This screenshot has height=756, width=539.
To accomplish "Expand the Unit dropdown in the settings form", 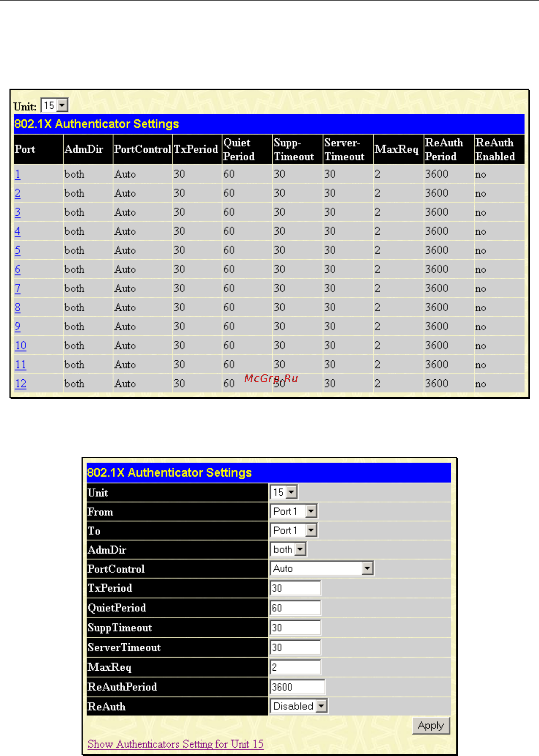I will pyautogui.click(x=284, y=492).
